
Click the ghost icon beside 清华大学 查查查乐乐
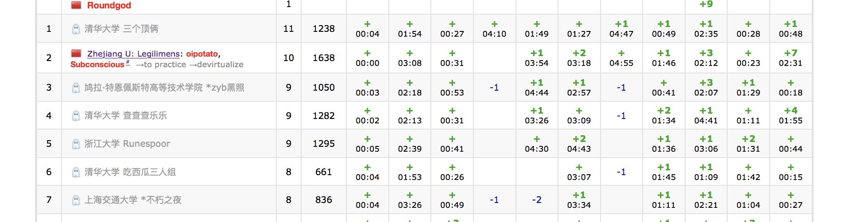[76, 116]
